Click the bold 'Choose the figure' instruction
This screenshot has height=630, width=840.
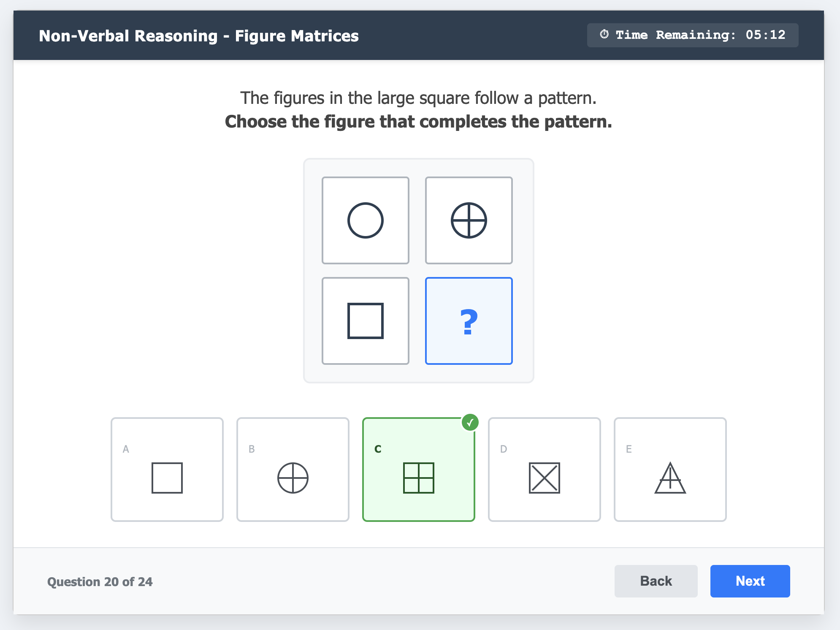point(418,122)
